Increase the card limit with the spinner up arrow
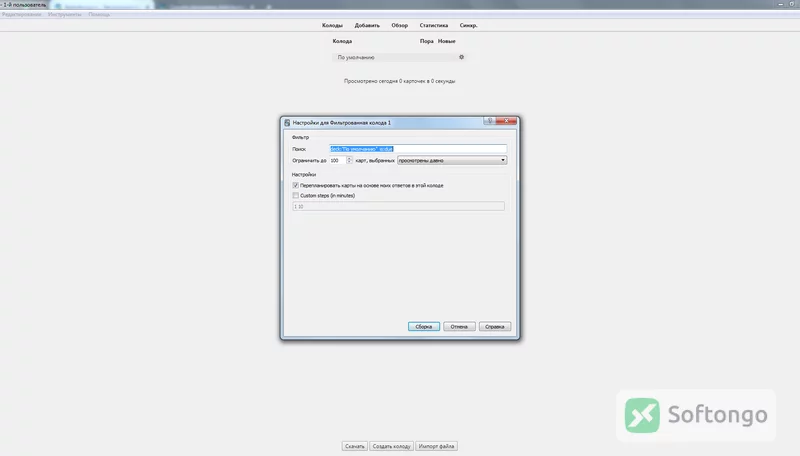800x456 pixels. (349, 159)
